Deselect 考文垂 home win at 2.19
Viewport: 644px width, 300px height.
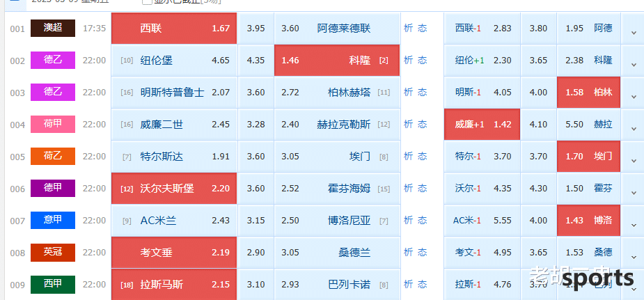click(174, 253)
